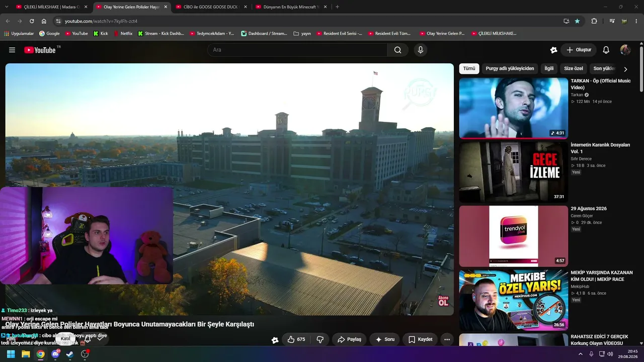Screen dimensions: 644x362
Task: Dislike the video
Action: pyautogui.click(x=320, y=339)
